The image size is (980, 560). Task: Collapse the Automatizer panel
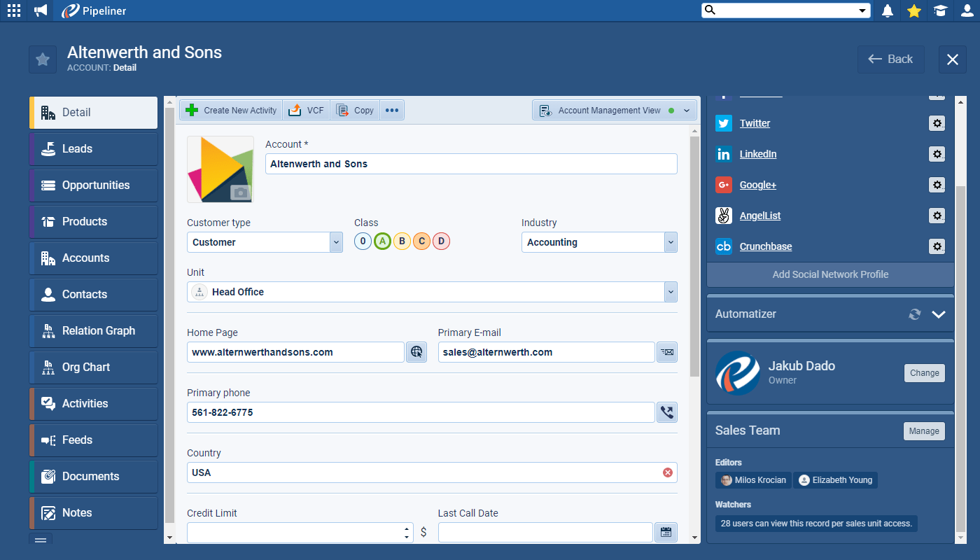coord(939,314)
